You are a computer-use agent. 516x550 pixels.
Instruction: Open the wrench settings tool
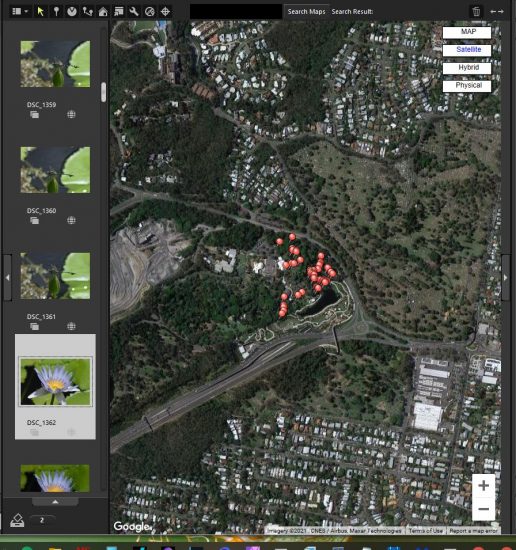[x=134, y=12]
